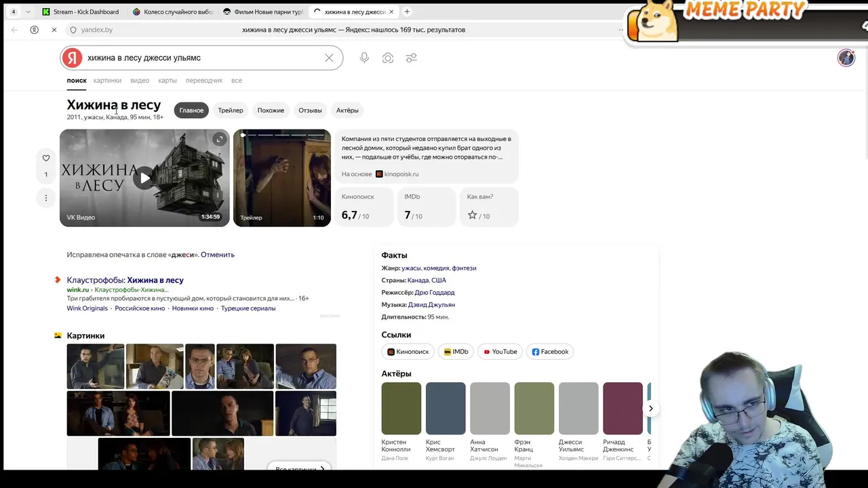868x488 pixels.
Task: Open a new browser tab plus button
Action: pos(407,12)
